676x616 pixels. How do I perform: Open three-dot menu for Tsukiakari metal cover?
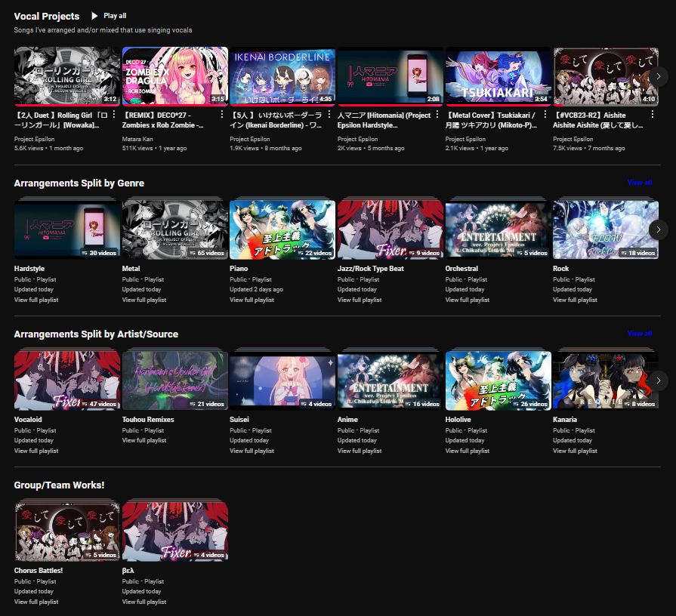(x=545, y=115)
